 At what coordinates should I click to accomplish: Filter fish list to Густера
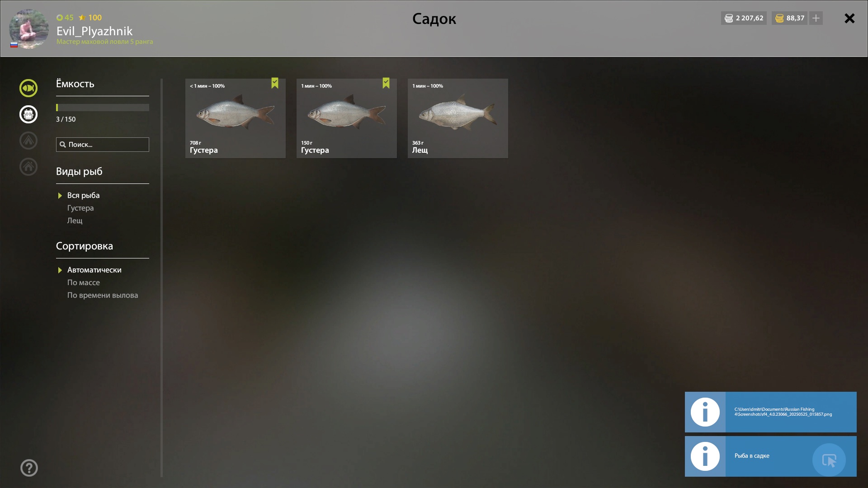80,208
